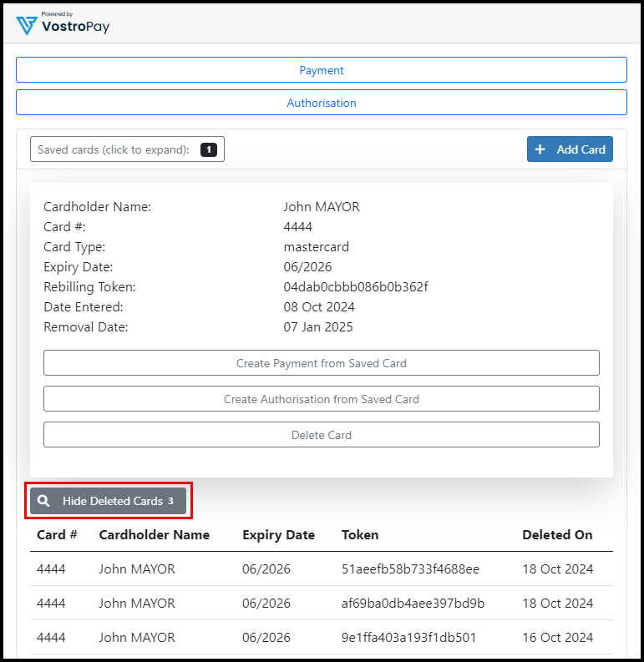Select the rebilling token 04dab0cbbb086b0b362f
This screenshot has height=662, width=644.
[356, 287]
